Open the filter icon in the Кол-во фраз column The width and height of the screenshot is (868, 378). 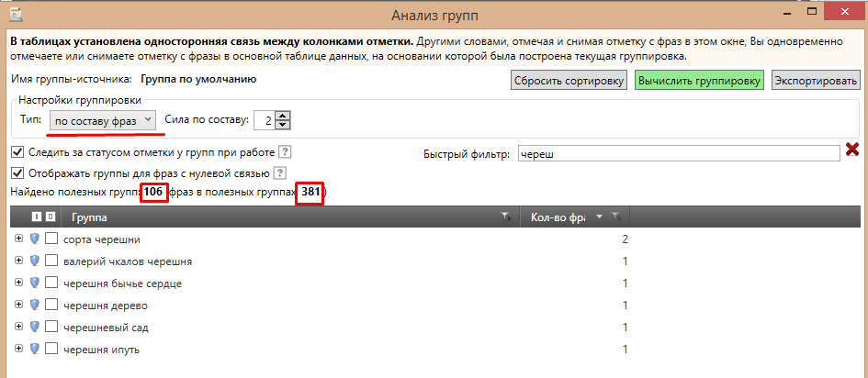point(615,217)
